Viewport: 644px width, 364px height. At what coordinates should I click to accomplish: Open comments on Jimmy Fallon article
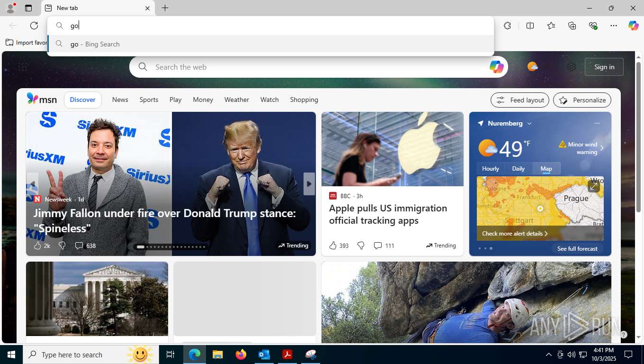coord(85,246)
